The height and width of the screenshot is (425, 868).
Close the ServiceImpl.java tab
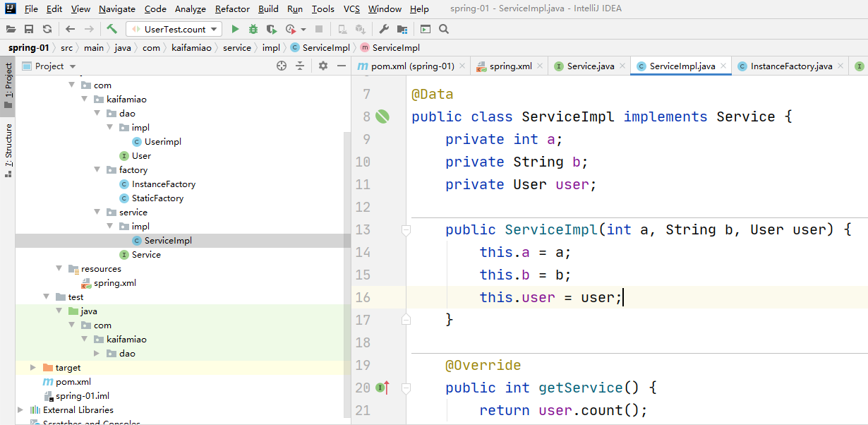click(723, 66)
